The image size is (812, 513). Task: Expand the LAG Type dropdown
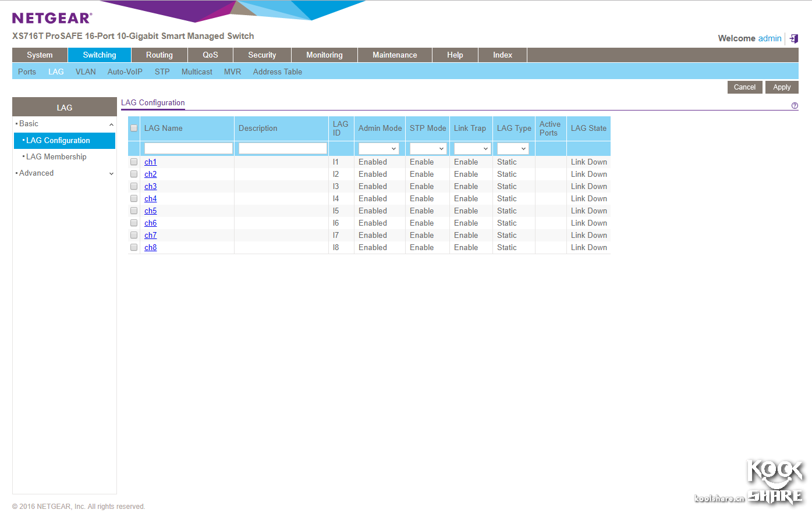pyautogui.click(x=513, y=148)
